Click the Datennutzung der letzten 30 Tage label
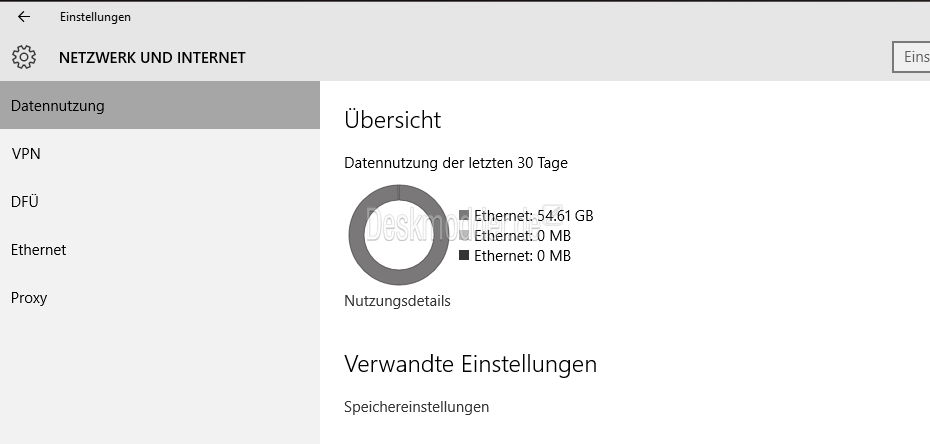 click(x=456, y=162)
